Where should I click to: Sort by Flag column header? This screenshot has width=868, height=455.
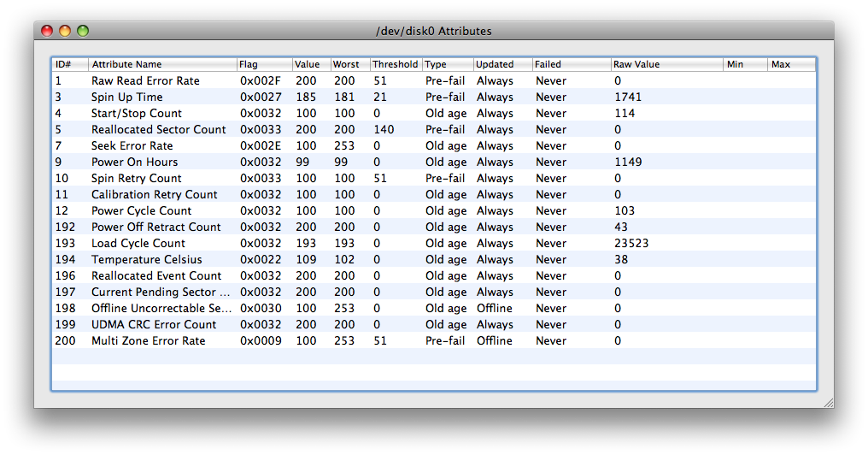pos(265,64)
